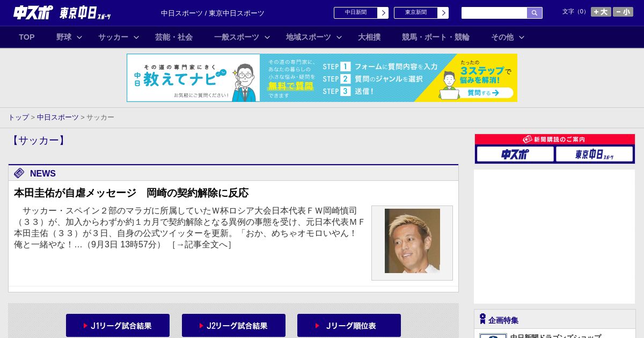Screen dimensions: 644x338
Task: Open the 大相撲 menu item
Action: pyautogui.click(x=369, y=37)
